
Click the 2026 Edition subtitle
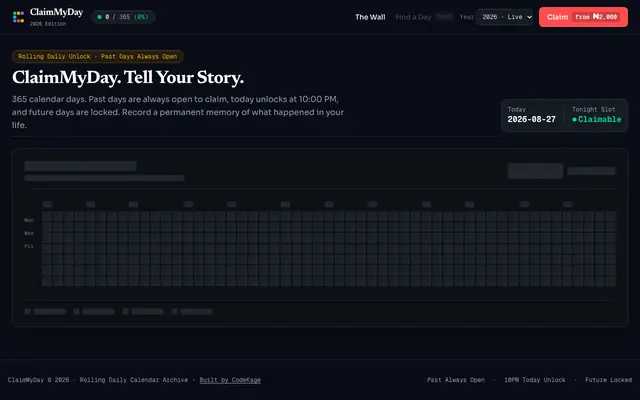pos(48,24)
